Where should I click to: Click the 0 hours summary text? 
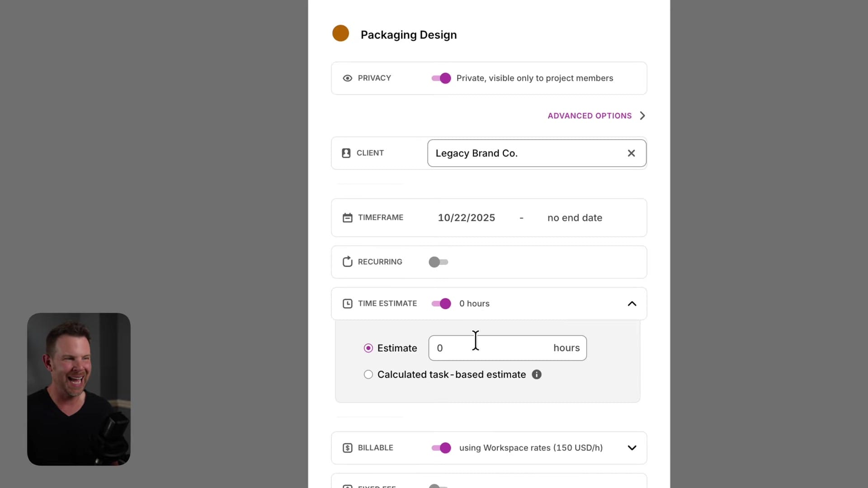474,304
